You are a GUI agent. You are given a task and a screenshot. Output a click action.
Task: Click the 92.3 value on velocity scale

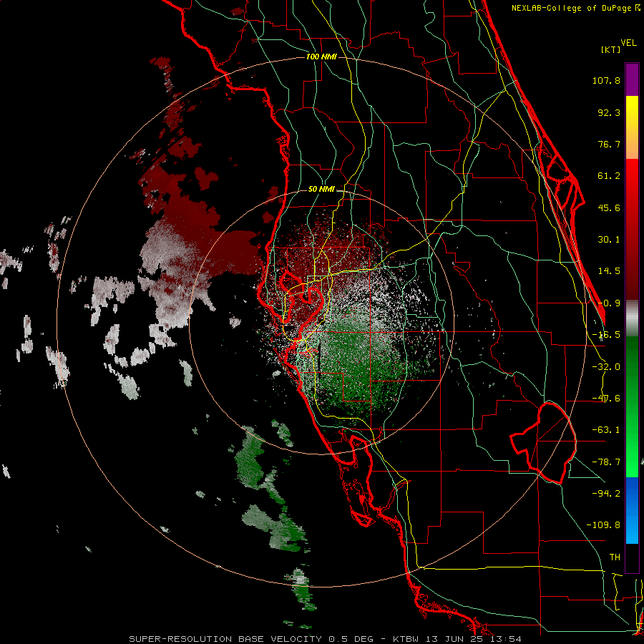(x=609, y=112)
